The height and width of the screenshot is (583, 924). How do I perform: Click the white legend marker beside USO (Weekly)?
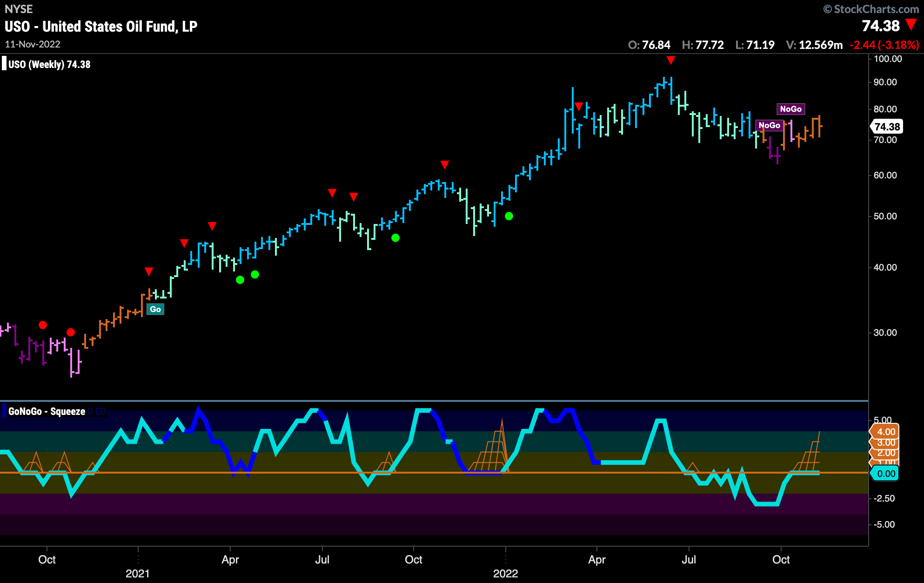coord(4,63)
